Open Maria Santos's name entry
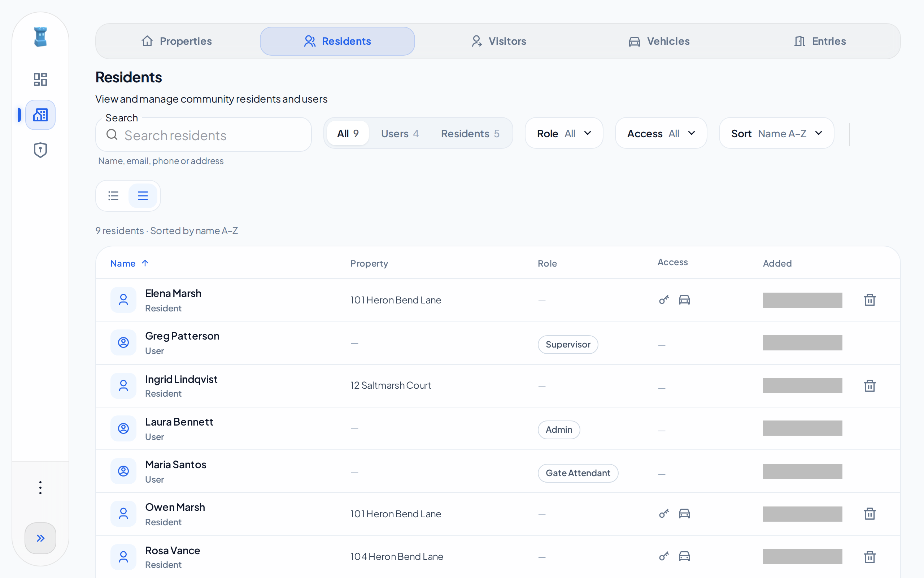This screenshot has height=578, width=924. click(176, 465)
